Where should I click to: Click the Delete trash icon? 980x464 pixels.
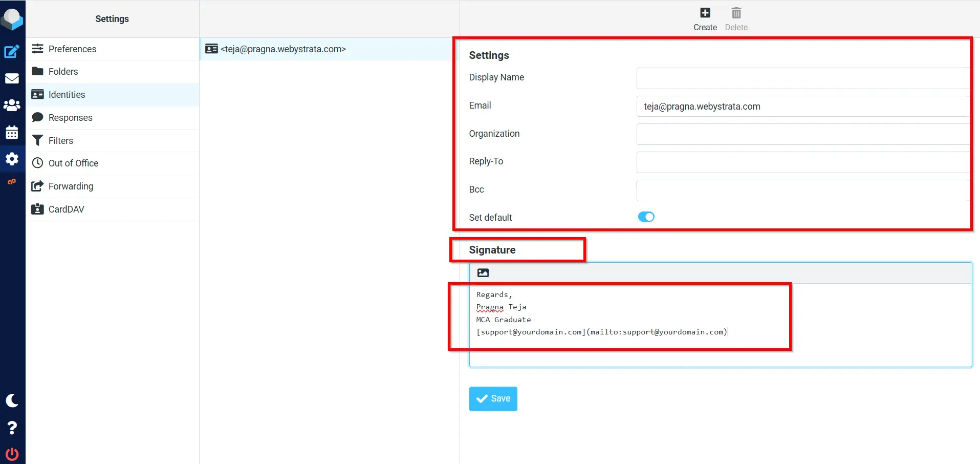click(x=736, y=13)
